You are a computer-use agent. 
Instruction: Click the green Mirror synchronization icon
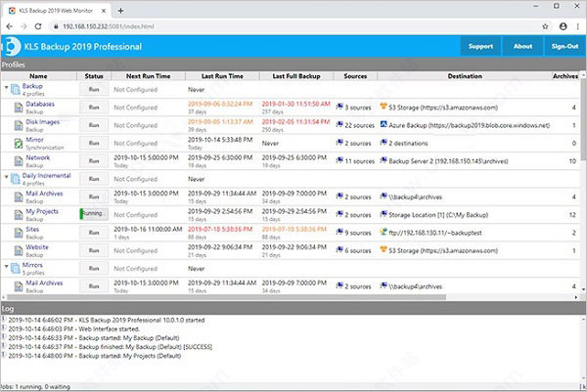click(x=19, y=144)
